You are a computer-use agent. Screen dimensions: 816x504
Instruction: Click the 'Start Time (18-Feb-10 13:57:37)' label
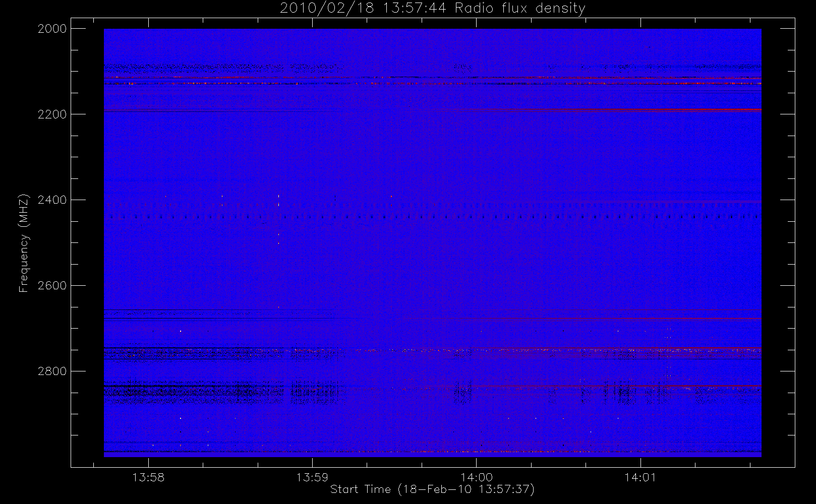[432, 489]
